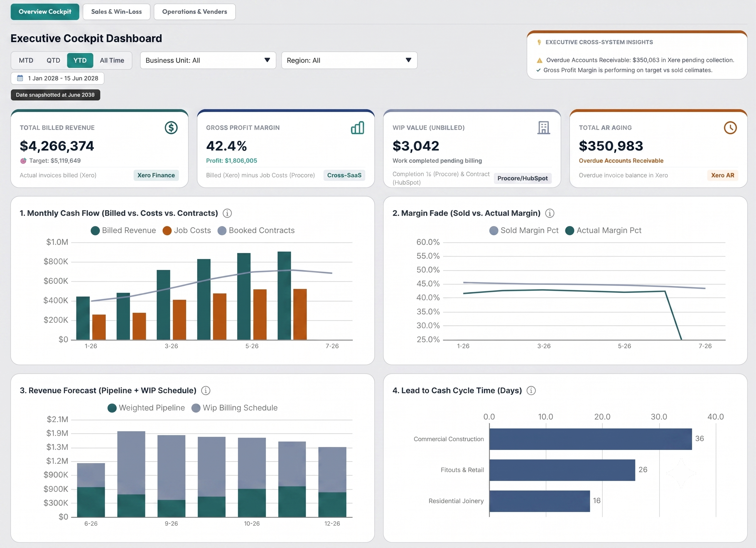Click the Weighted Pipeline teal legend dot
Screen dimensions: 756x548
click(x=112, y=408)
